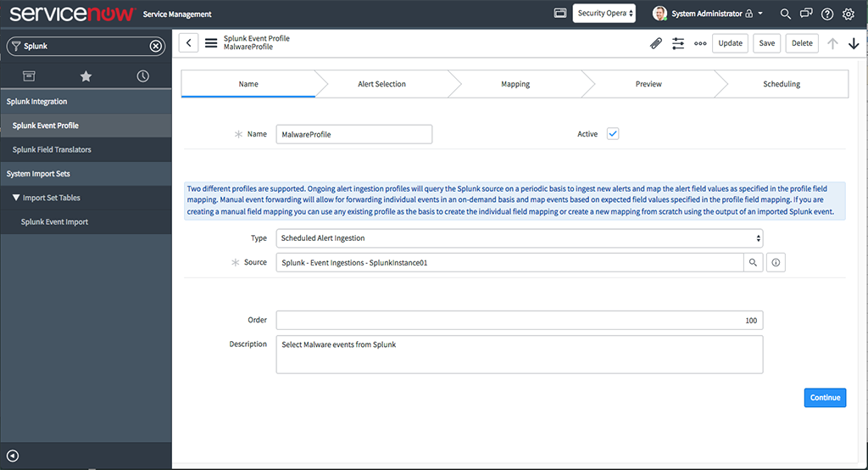Collapse the navigator with bottom-left arrow icon
The image size is (868, 470).
tap(13, 456)
